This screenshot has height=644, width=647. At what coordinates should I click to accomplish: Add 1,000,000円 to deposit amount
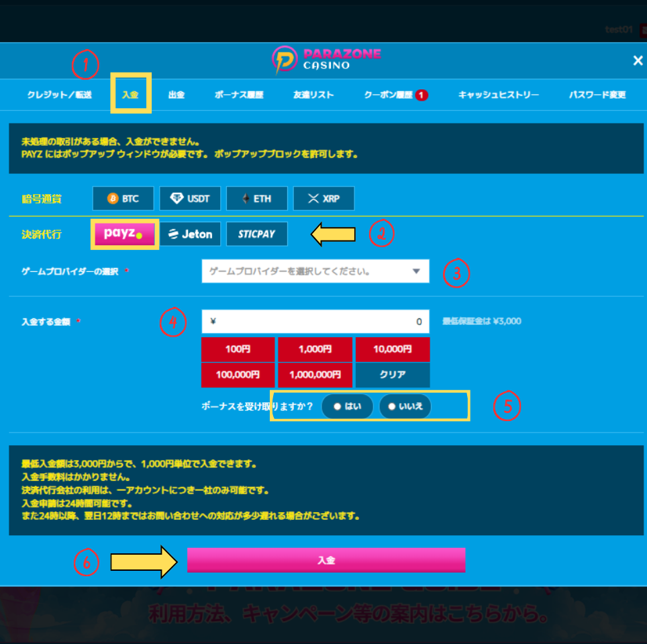tap(315, 375)
